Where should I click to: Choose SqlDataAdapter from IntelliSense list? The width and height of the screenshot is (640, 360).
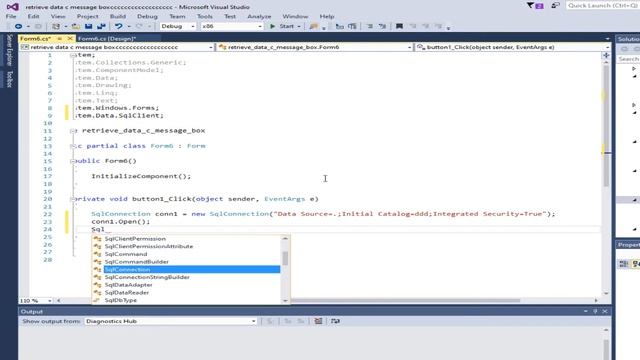coord(129,285)
